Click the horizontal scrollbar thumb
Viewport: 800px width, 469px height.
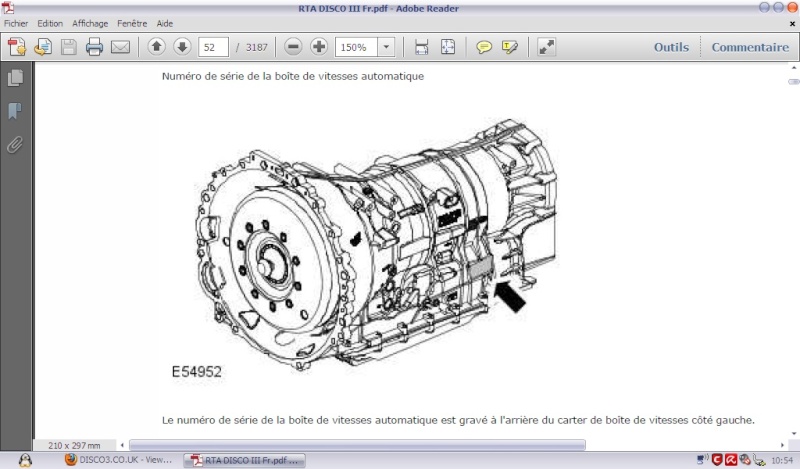coord(357,445)
